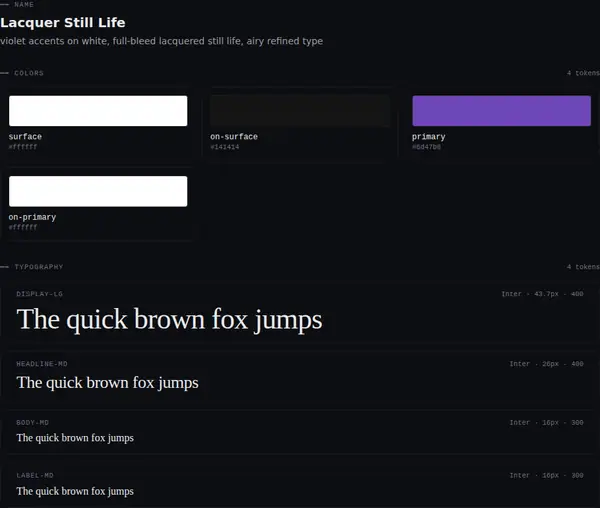The width and height of the screenshot is (600, 508).
Task: Click the TYPOGRAPHY section heading
Action: point(39,267)
